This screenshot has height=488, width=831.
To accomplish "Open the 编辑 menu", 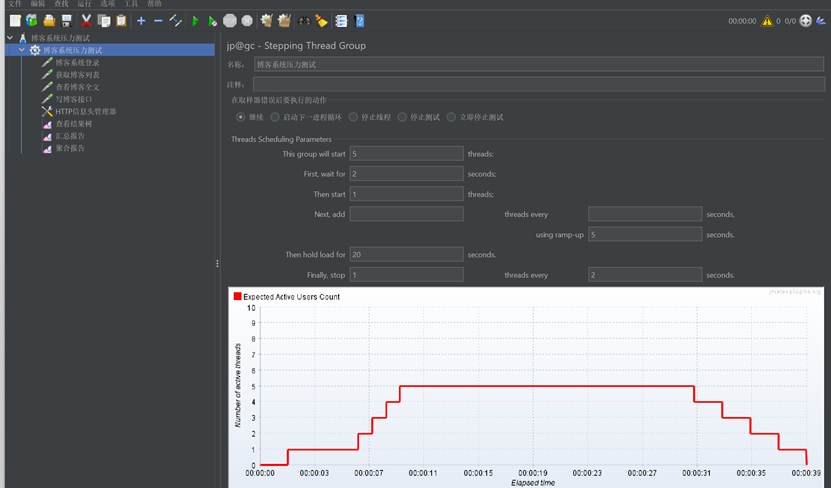I will 38,4.
